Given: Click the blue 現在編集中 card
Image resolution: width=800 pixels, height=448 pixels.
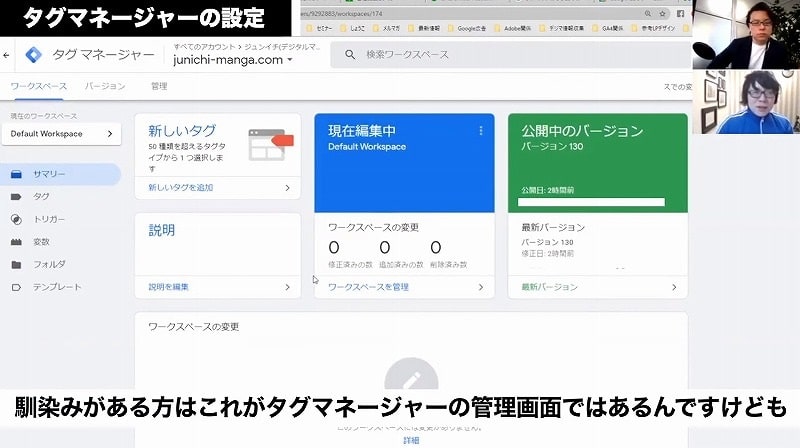Looking at the screenshot, I should coord(404,163).
